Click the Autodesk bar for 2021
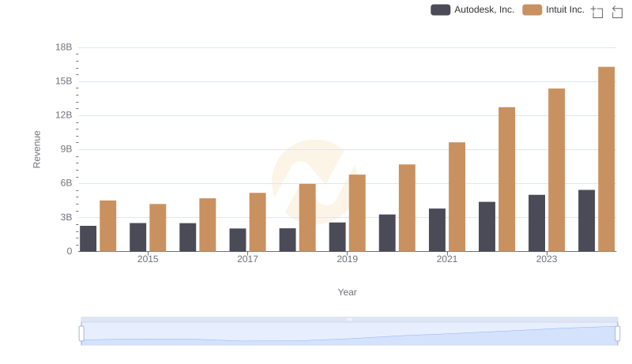Image resolution: width=632 pixels, height=364 pixels. 437,230
